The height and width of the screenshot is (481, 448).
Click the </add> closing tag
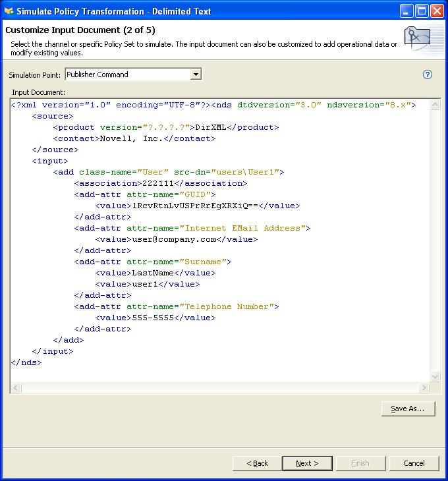point(69,340)
